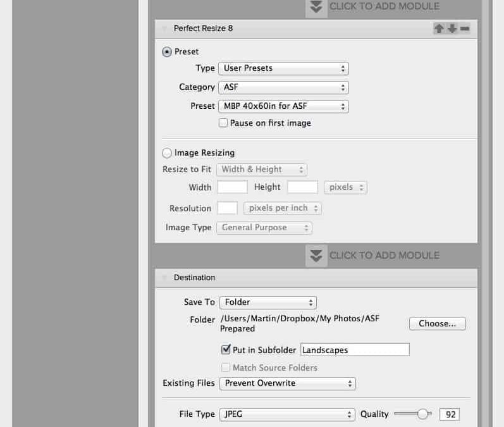Click the JPEG Quality slider handle
Screen dimensions: 504x427
click(423, 414)
